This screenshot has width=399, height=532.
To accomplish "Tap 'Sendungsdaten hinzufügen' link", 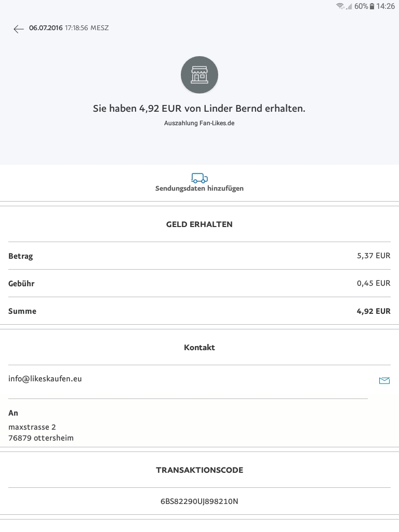I will click(199, 189).
